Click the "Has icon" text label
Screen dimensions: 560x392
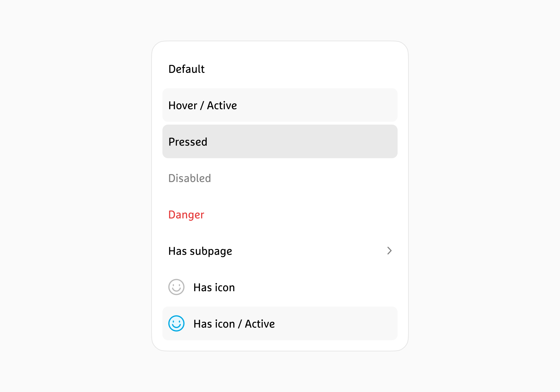(214, 287)
